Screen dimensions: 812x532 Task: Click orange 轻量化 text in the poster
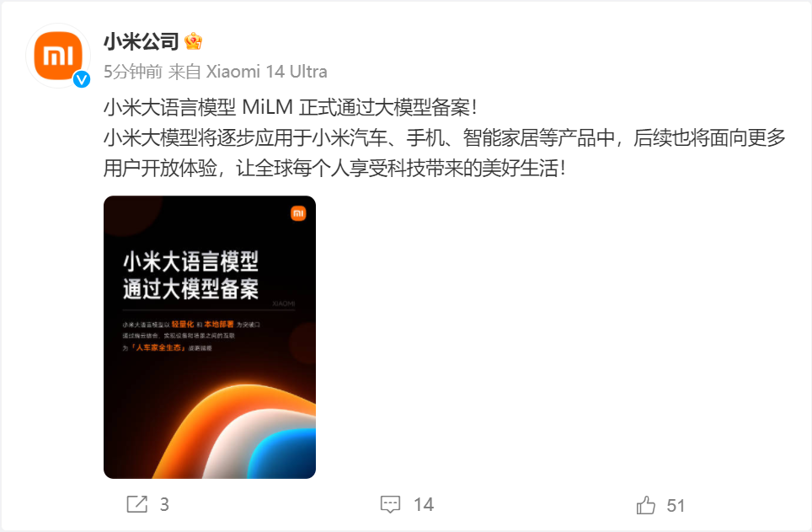pyautogui.click(x=183, y=324)
